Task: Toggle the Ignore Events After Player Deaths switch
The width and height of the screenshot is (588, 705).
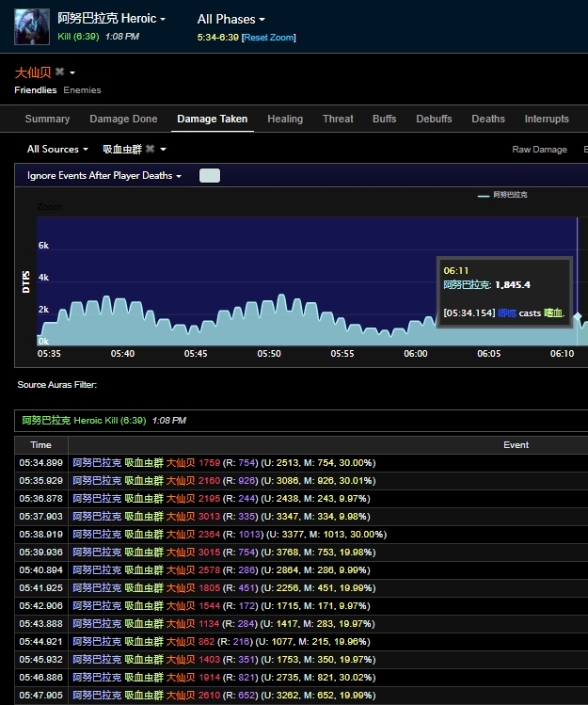Action: [x=209, y=176]
